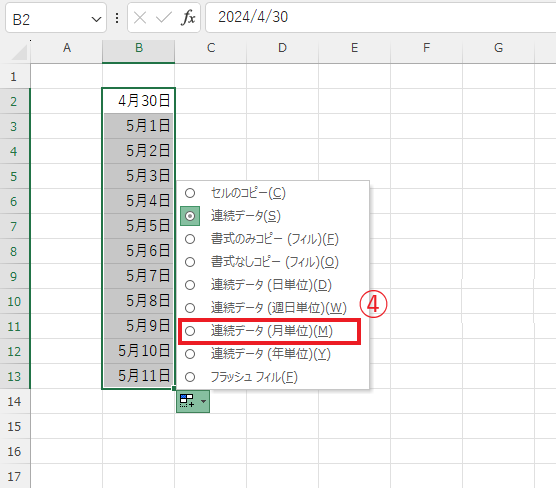Click the formula bar showing 2024/4/30

click(x=380, y=17)
